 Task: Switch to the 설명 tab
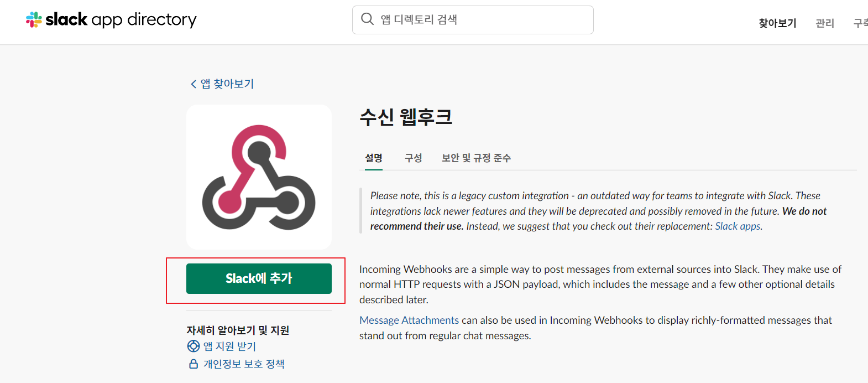point(374,158)
